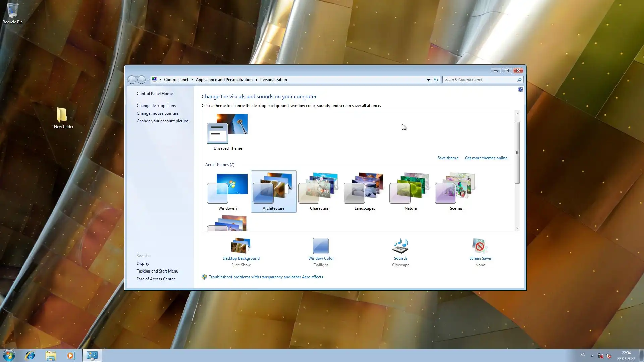
Task: Show hidden icons in system tray
Action: pos(592,355)
